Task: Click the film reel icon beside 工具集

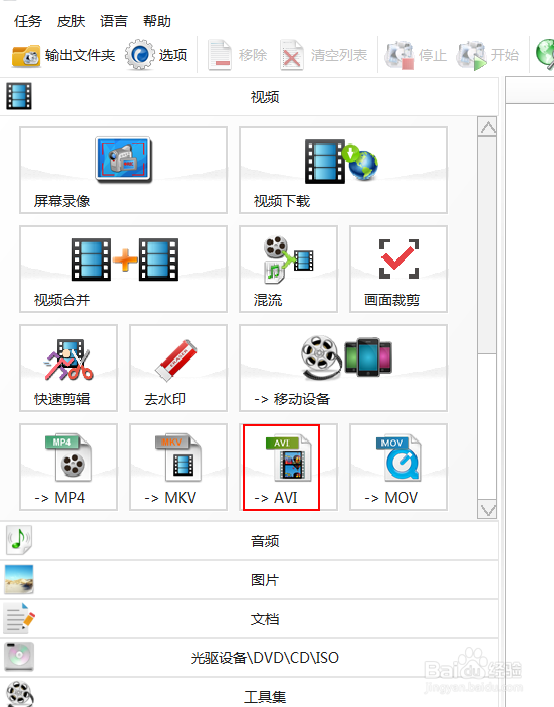Action: coord(20,694)
